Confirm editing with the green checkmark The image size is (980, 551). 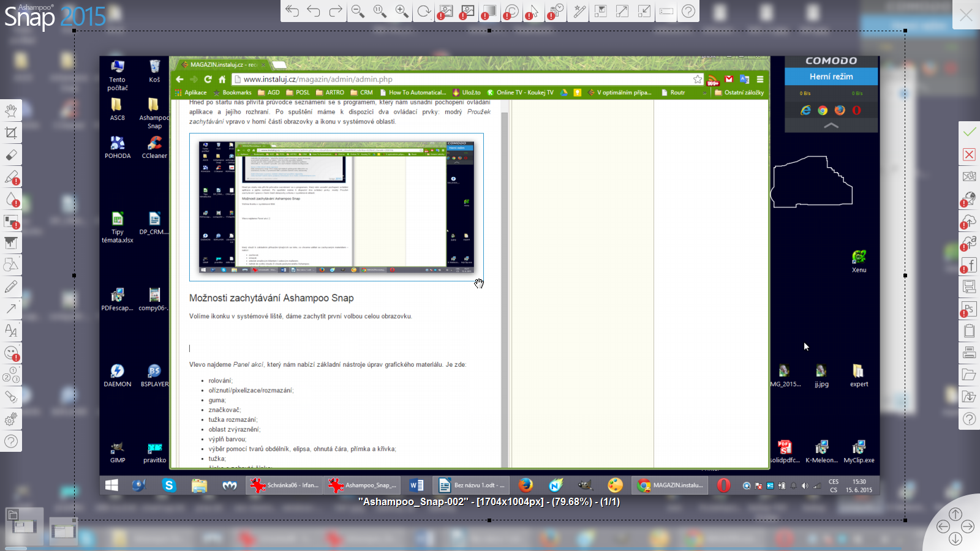(969, 132)
